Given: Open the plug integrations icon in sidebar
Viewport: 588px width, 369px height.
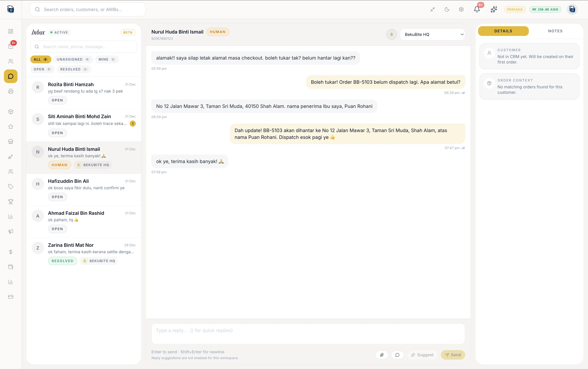Looking at the screenshot, I should pos(11,157).
